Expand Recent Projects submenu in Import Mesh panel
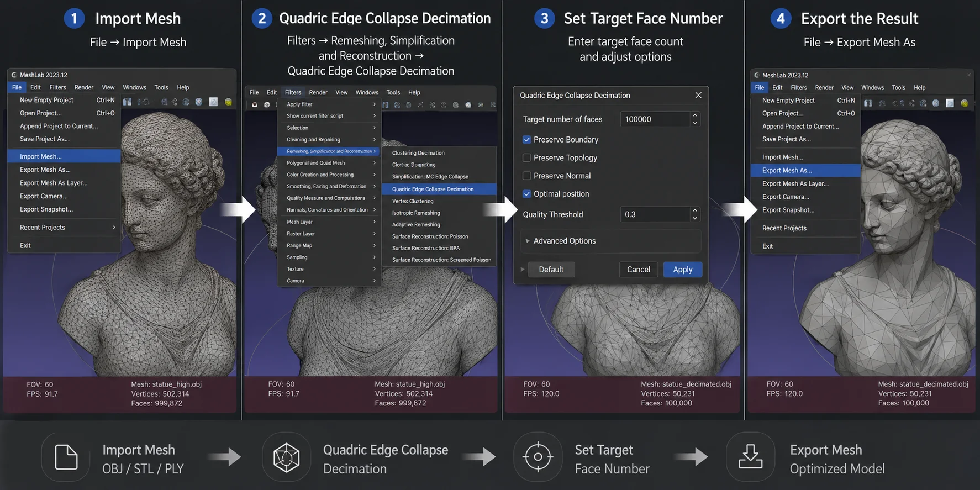 114,228
